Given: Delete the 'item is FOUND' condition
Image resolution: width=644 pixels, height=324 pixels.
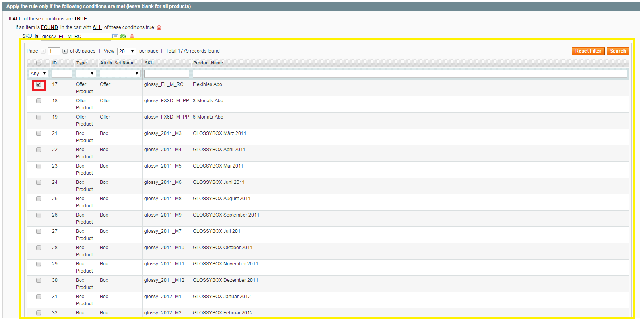Looking at the screenshot, I should pyautogui.click(x=159, y=28).
